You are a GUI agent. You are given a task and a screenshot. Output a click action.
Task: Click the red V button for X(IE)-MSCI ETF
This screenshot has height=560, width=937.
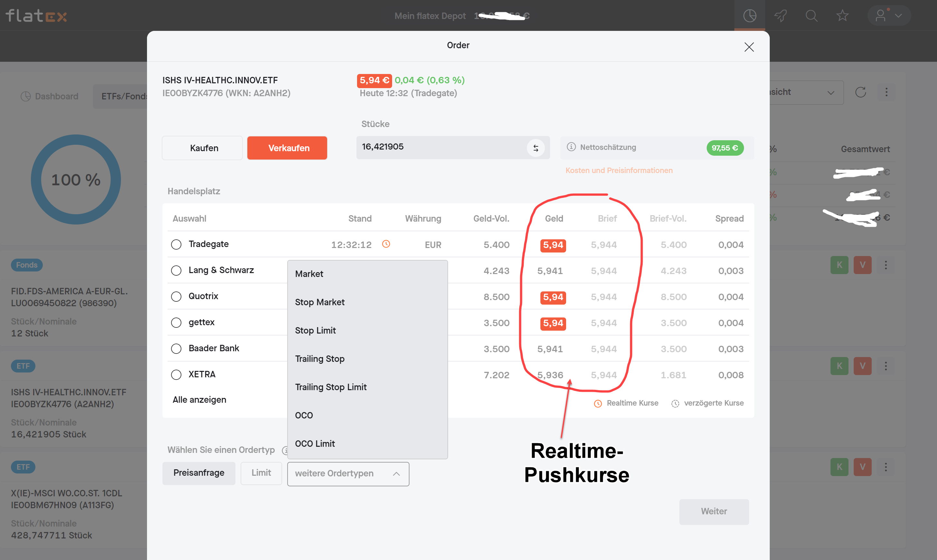862,467
